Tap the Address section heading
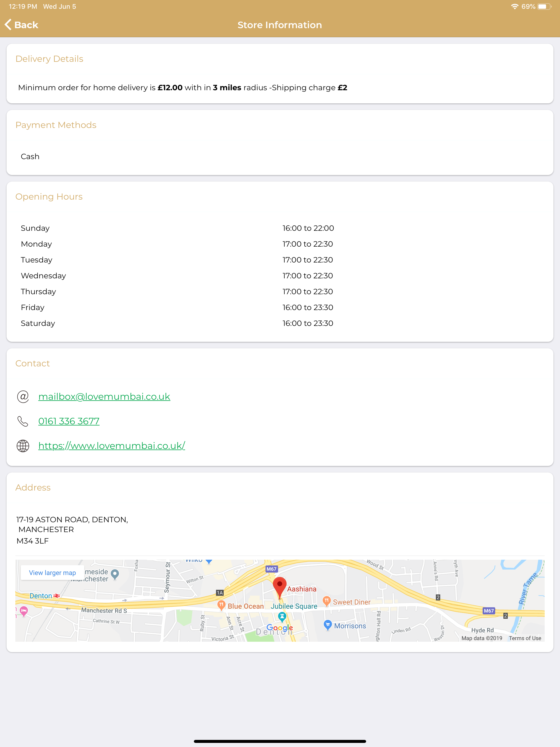Image resolution: width=560 pixels, height=747 pixels. pos(33,488)
